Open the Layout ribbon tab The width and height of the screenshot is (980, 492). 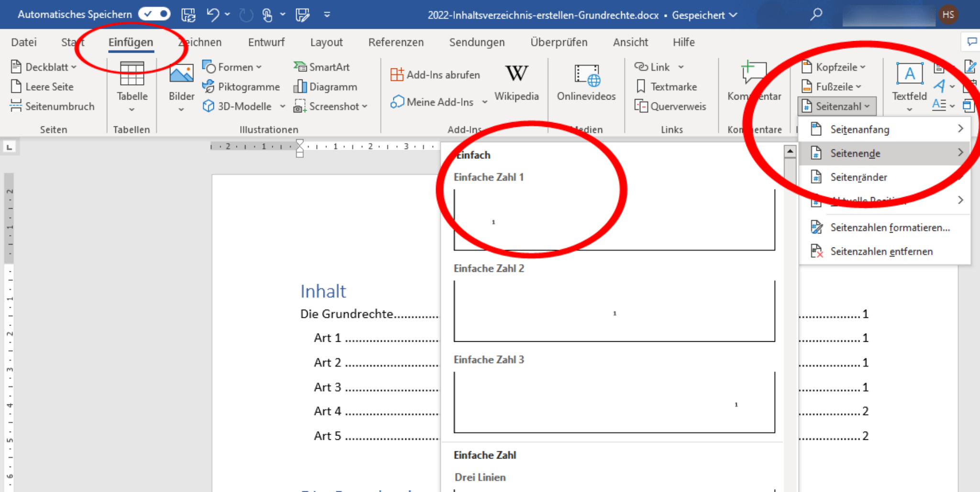coord(326,42)
